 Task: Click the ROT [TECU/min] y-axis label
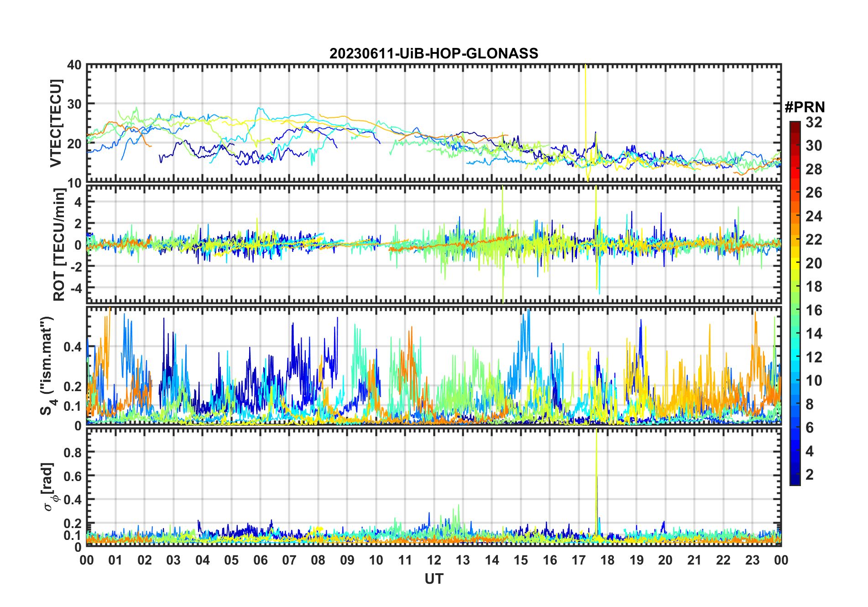coord(59,245)
